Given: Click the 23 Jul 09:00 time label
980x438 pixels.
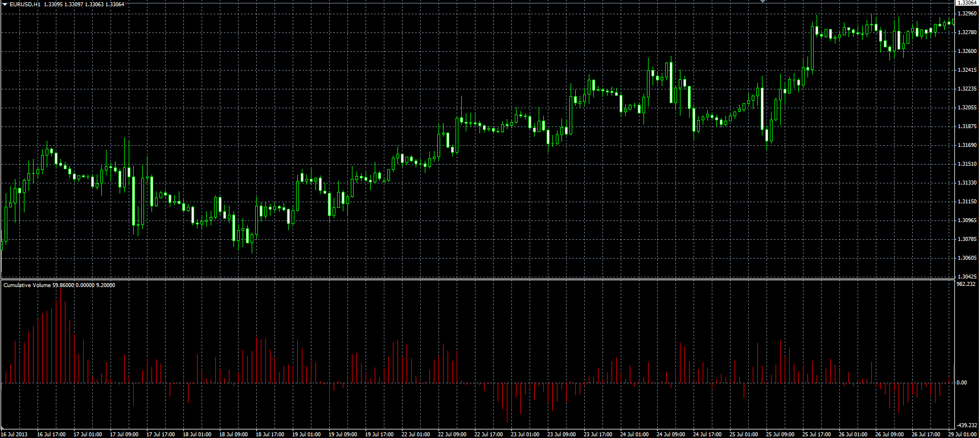Looking at the screenshot, I should click(561, 435).
